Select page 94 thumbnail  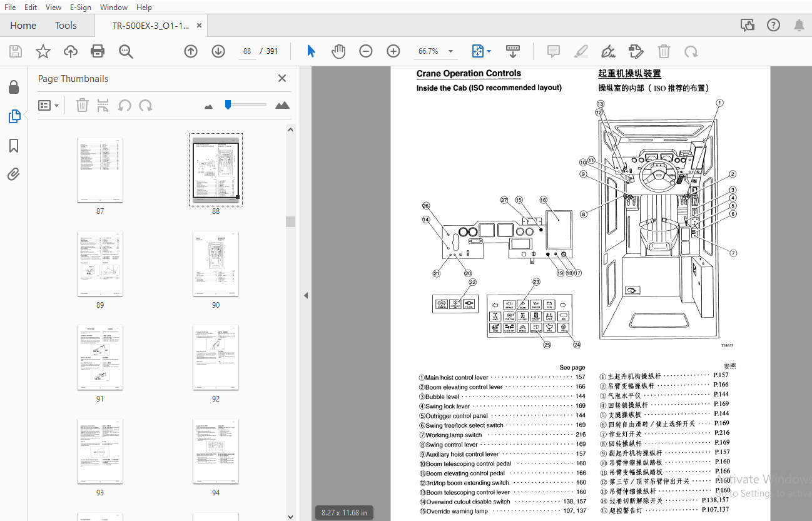pyautogui.click(x=216, y=452)
